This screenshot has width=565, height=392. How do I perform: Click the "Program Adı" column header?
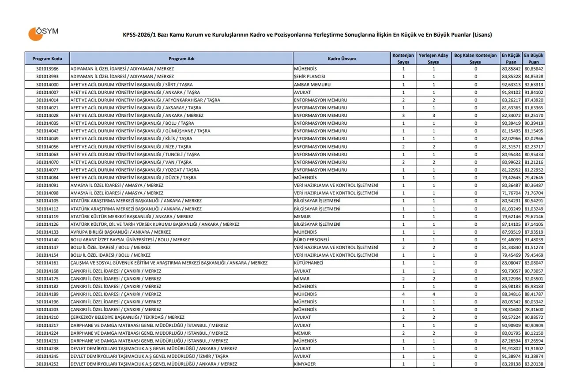(181, 59)
